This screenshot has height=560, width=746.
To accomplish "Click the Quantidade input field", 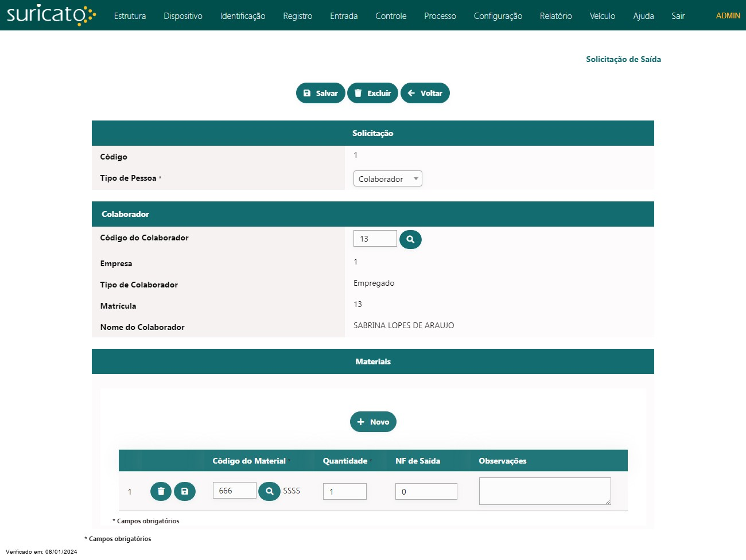I will click(x=344, y=492).
